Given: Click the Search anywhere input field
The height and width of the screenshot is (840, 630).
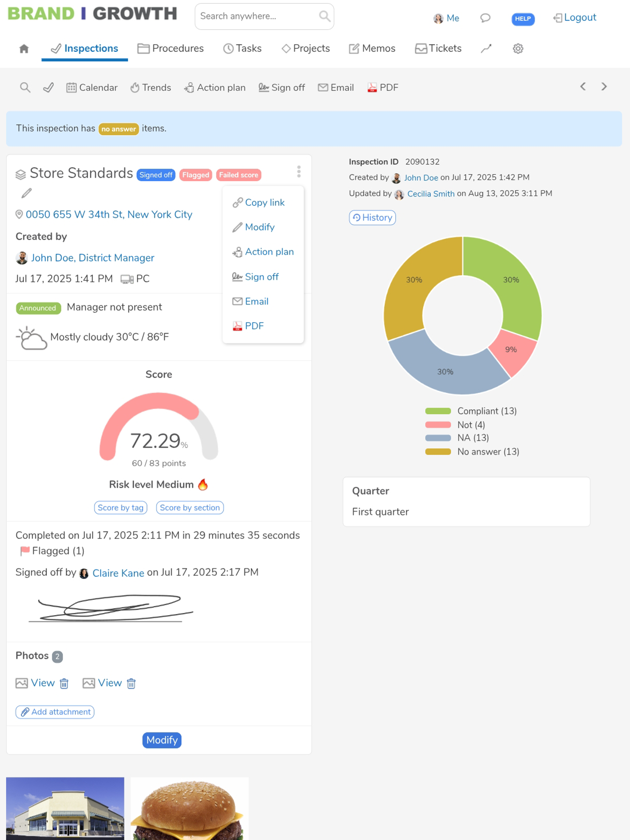Looking at the screenshot, I should tap(258, 16).
